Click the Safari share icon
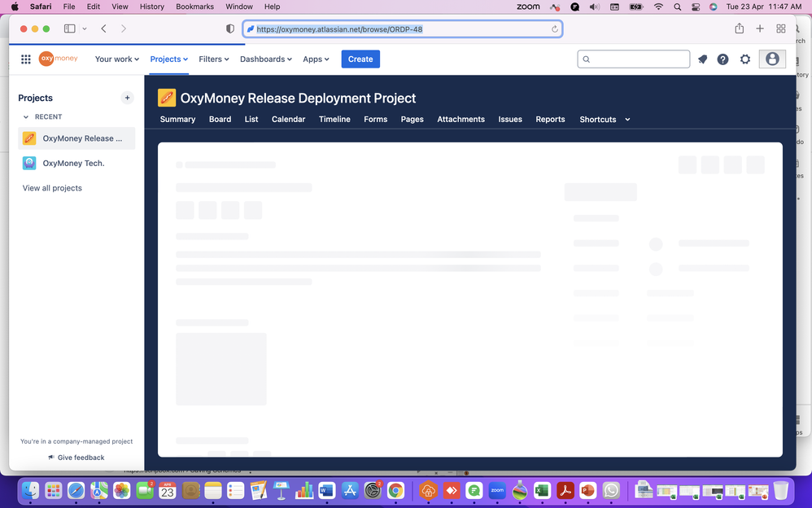 (739, 28)
